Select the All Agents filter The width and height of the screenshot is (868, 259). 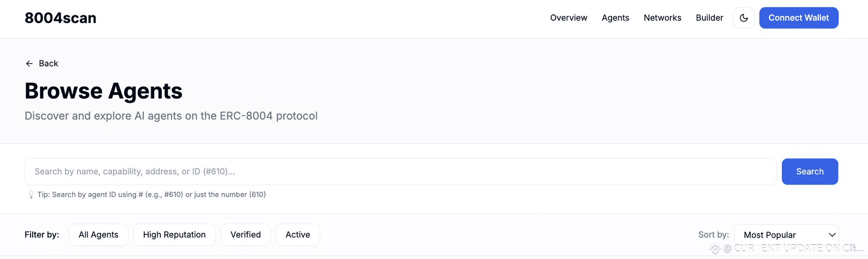click(98, 235)
